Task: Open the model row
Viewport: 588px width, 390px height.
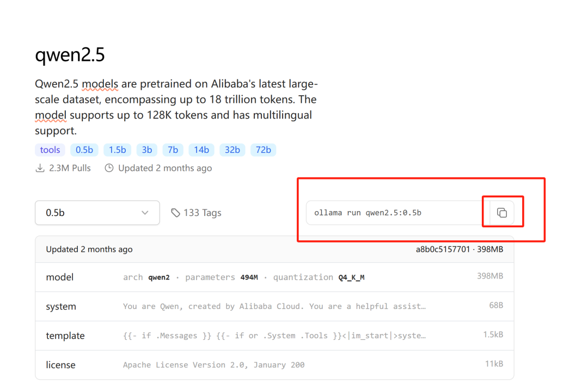Action: pyautogui.click(x=274, y=277)
